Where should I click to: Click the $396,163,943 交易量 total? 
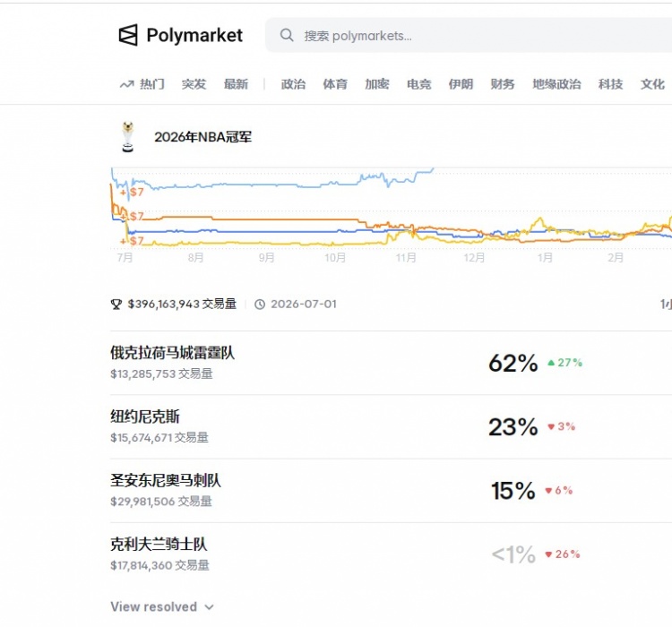pyautogui.click(x=182, y=305)
